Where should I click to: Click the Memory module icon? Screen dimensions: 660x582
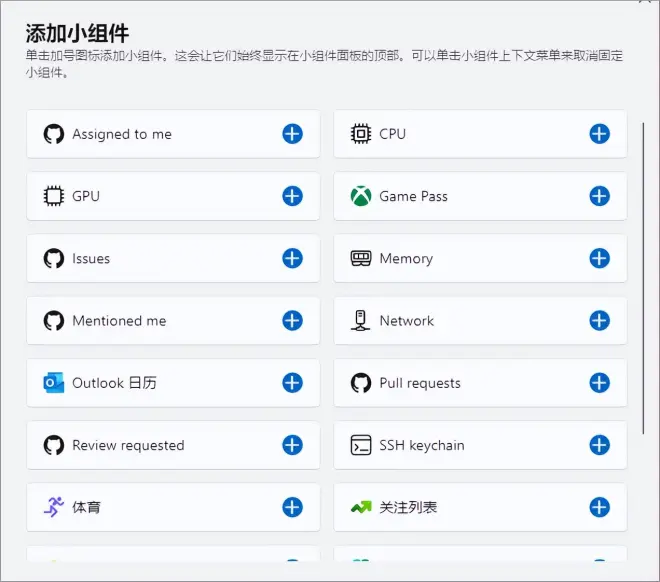(x=361, y=258)
